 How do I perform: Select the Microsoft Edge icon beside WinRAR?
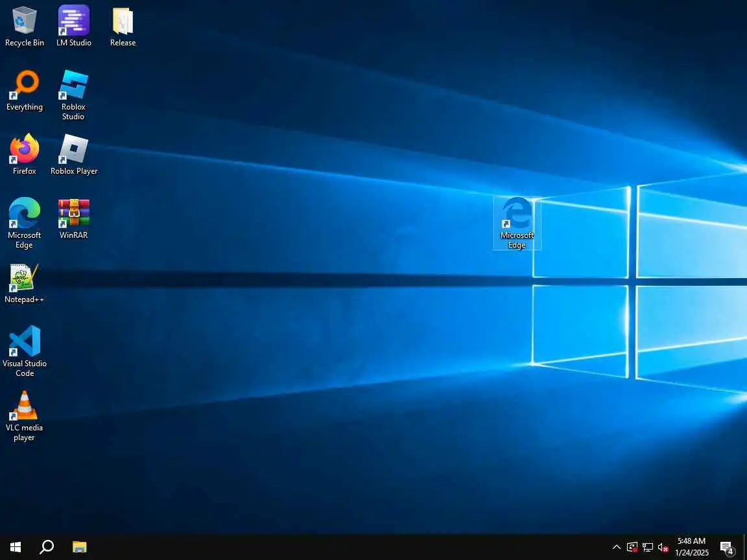24,224
